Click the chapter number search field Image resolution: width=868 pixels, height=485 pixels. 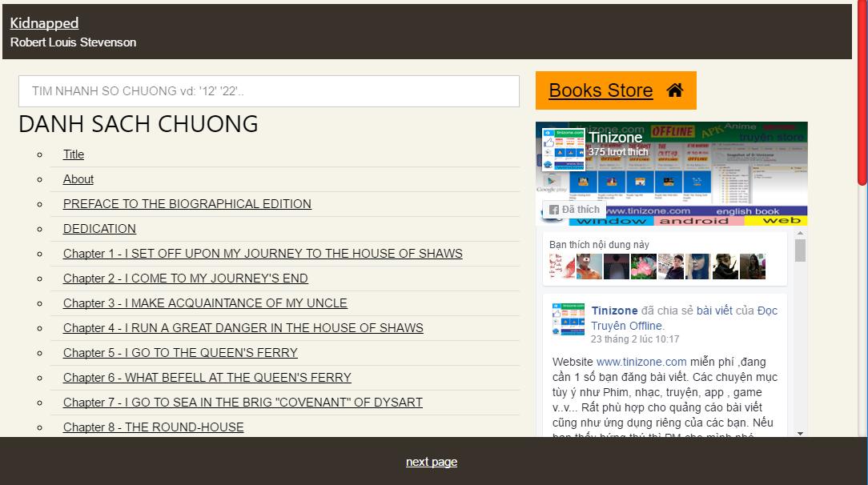[x=269, y=91]
